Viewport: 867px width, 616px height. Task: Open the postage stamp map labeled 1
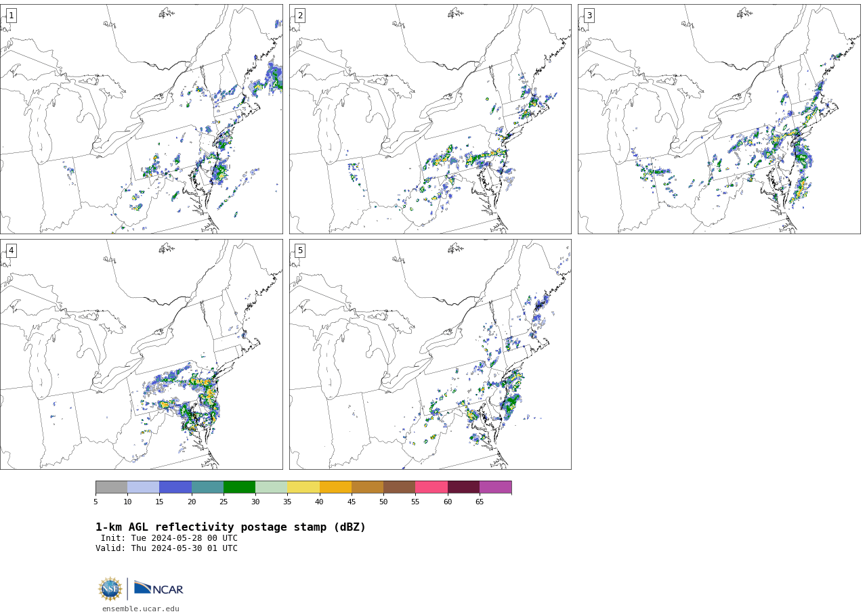pos(141,119)
